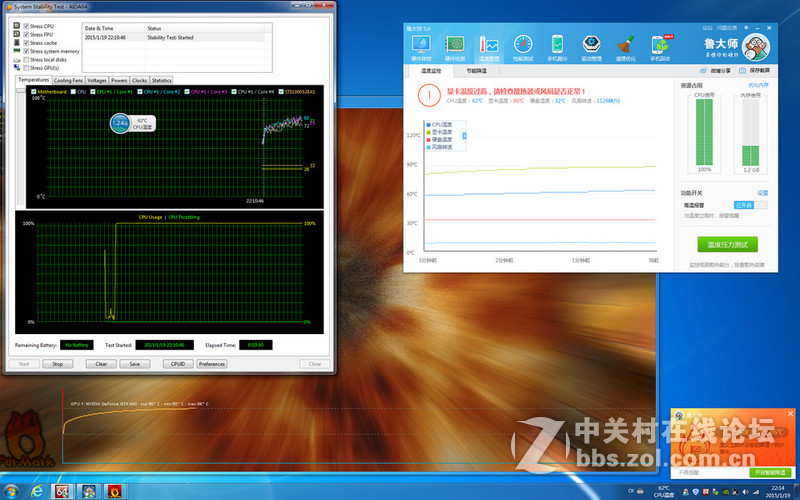Open the Preferences button in AIDA64

(x=212, y=364)
